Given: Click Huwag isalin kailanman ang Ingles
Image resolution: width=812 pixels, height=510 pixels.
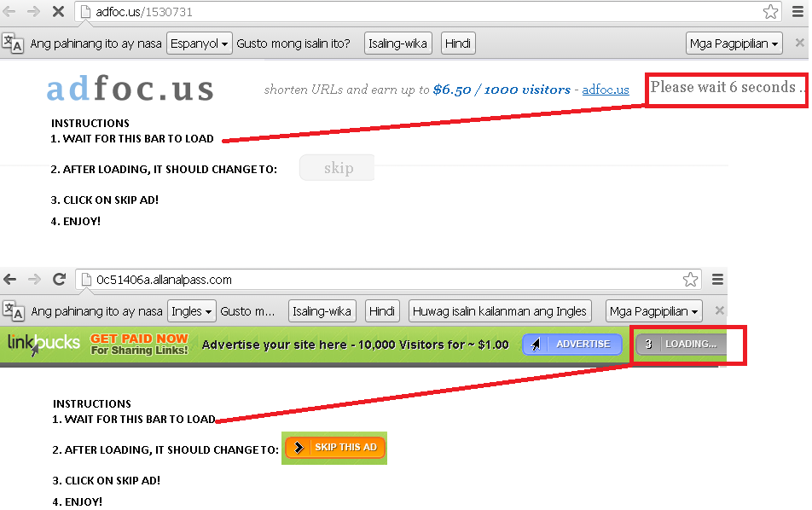Looking at the screenshot, I should click(500, 311).
